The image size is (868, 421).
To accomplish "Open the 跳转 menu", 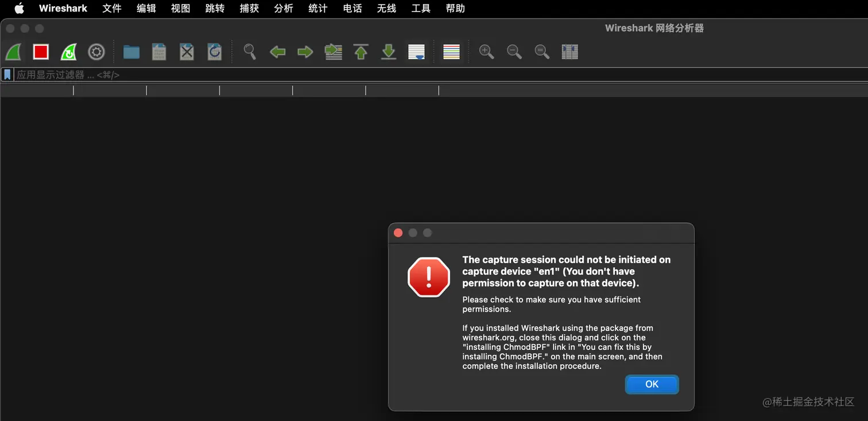I will tap(215, 9).
